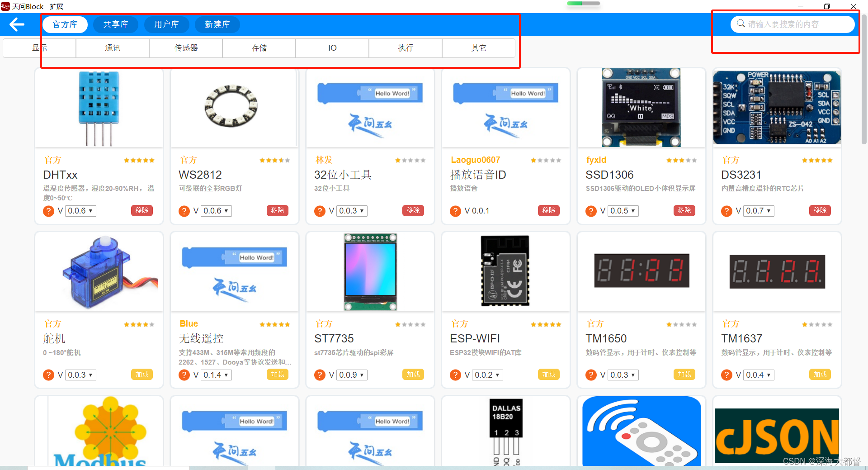Screen dimensions: 868x470
Task: Expand TM1650 version dropdown 0.0.3
Action: pos(623,375)
